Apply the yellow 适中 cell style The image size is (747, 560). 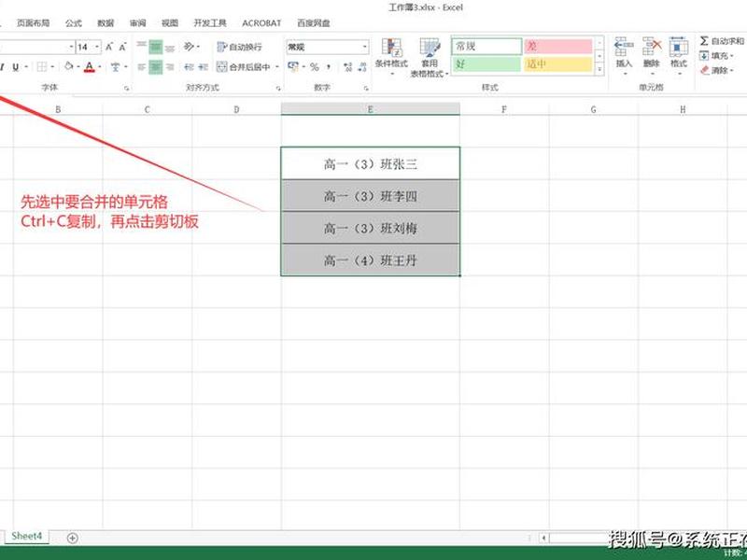pyautogui.click(x=558, y=63)
